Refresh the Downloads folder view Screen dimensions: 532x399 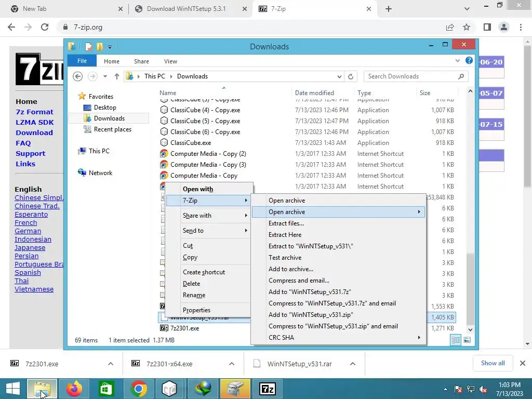[351, 76]
